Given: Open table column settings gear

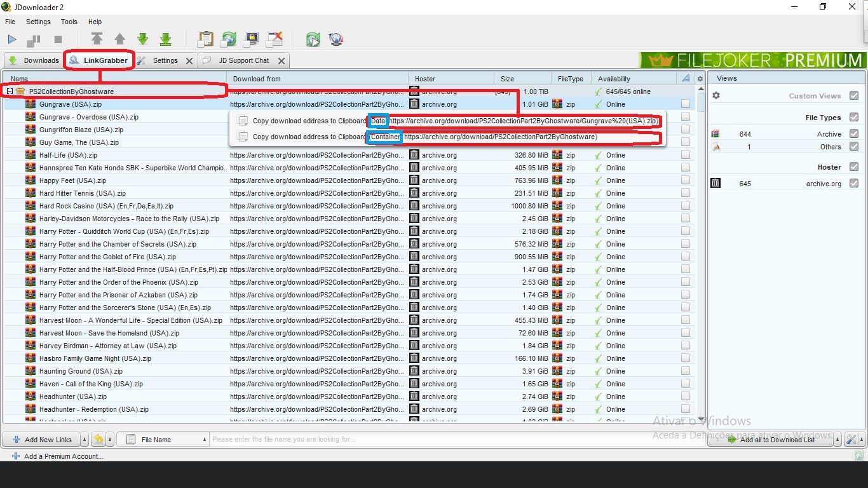Looking at the screenshot, I should pyautogui.click(x=700, y=79).
